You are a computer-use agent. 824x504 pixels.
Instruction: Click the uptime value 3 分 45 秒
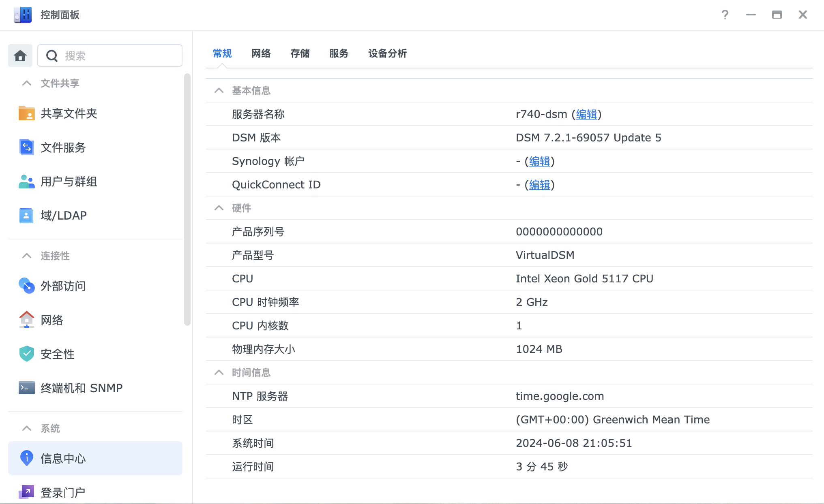point(542,467)
